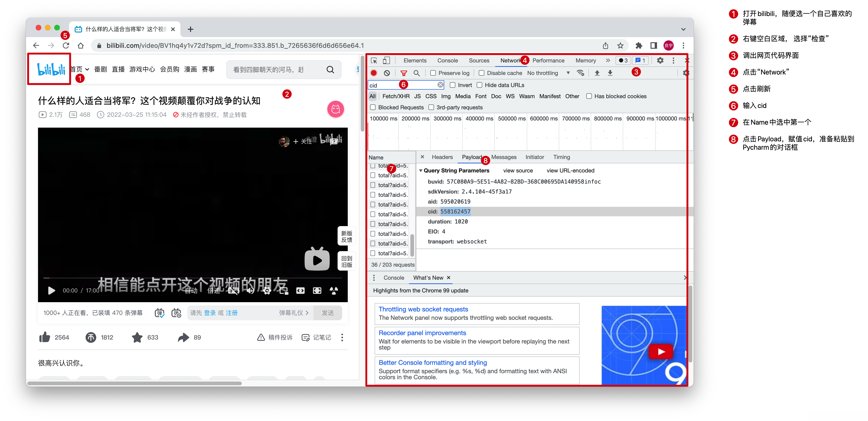Click the thumbs-up like icon

coord(45,337)
